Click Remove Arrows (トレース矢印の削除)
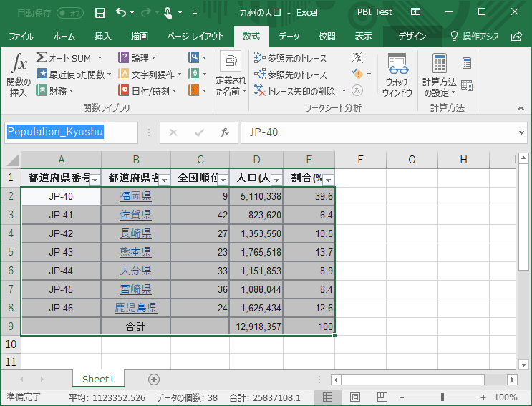This screenshot has height=406, width=532. pyautogui.click(x=294, y=91)
